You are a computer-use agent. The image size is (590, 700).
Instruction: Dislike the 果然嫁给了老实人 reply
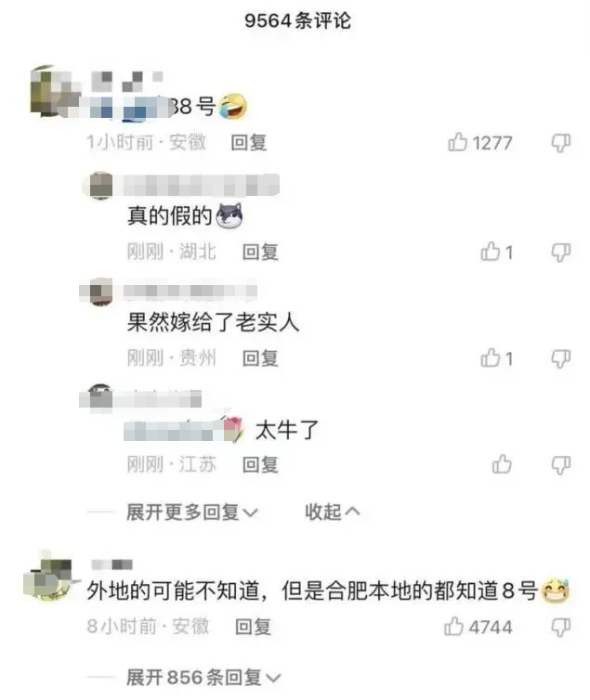[561, 359]
